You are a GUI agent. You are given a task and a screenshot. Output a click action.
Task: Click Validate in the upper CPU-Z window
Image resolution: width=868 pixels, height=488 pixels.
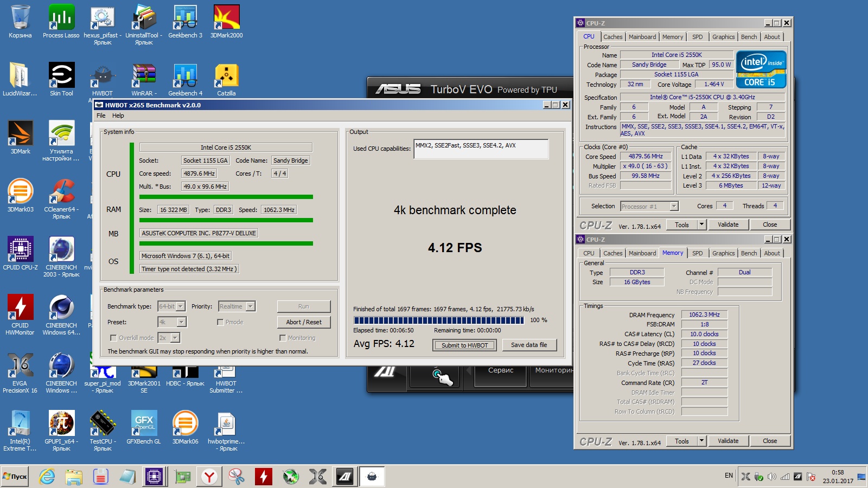pos(728,224)
